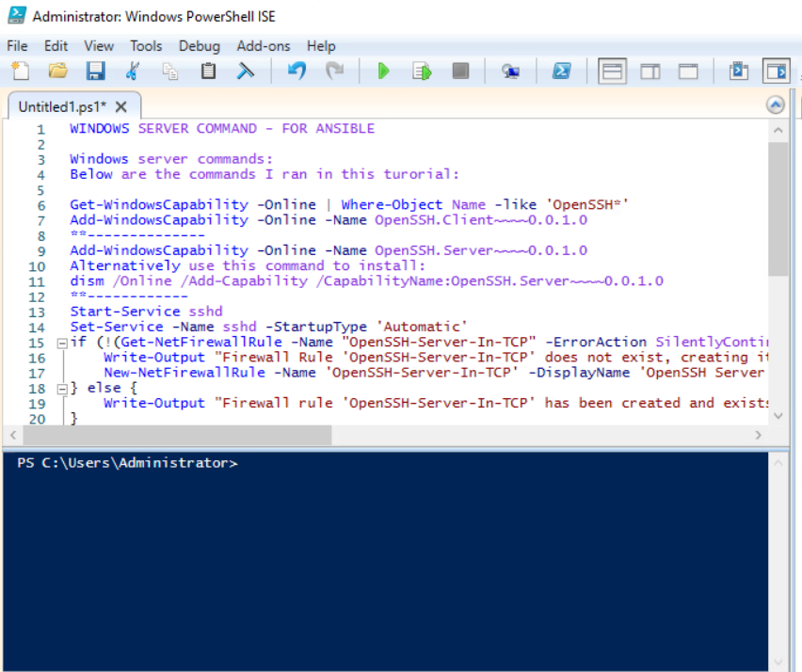This screenshot has width=802, height=672.
Task: Click 'dism' command on line 11
Action: point(87,281)
